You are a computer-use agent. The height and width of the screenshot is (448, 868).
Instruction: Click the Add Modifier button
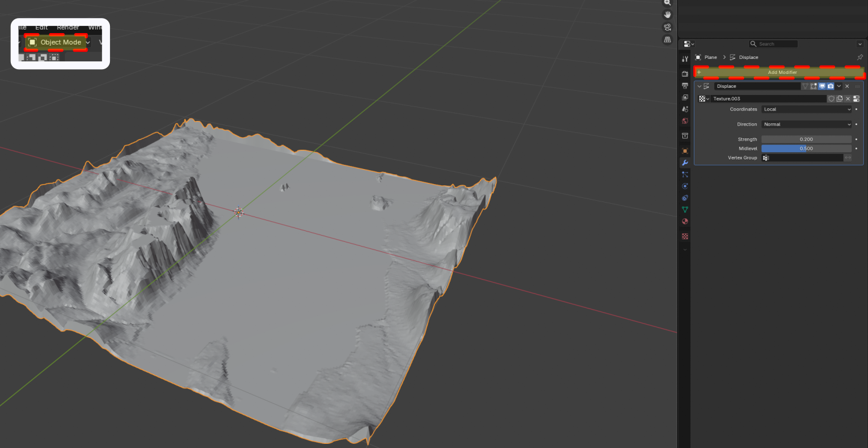[779, 72]
